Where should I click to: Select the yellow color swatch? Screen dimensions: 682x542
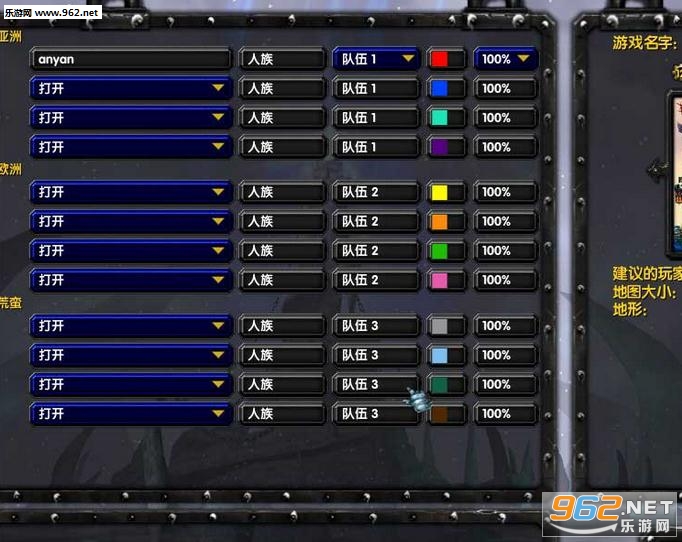(x=439, y=192)
